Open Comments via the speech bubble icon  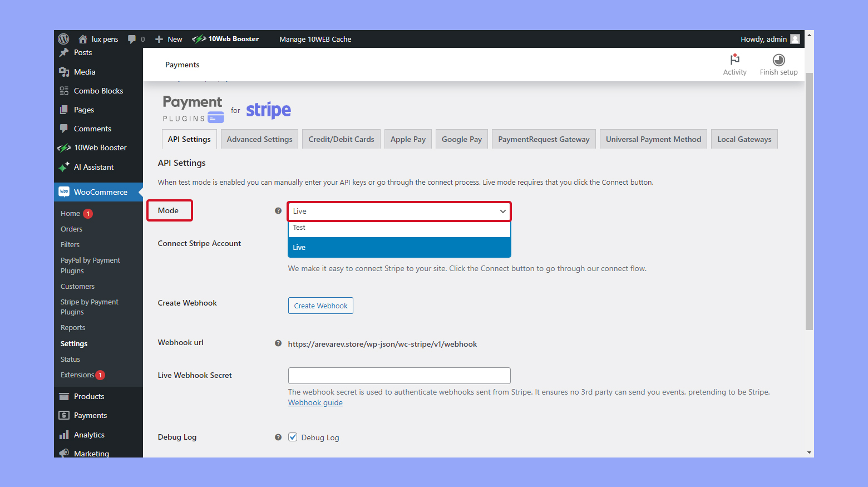[64, 128]
